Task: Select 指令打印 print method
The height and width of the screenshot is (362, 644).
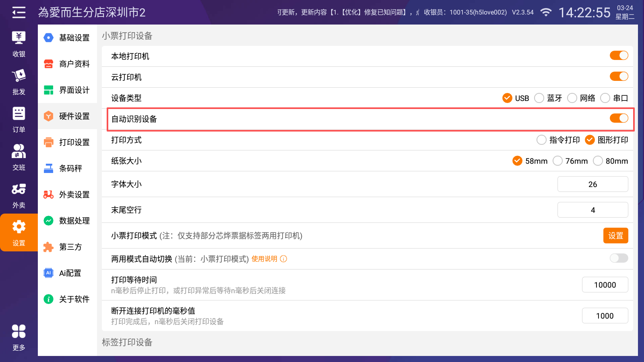Action: click(x=542, y=140)
